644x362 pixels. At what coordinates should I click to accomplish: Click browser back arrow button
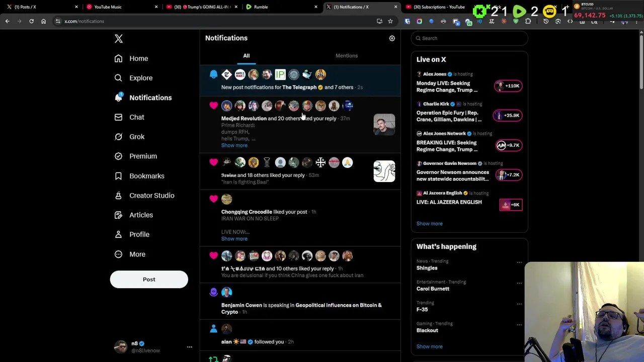click(x=7, y=21)
